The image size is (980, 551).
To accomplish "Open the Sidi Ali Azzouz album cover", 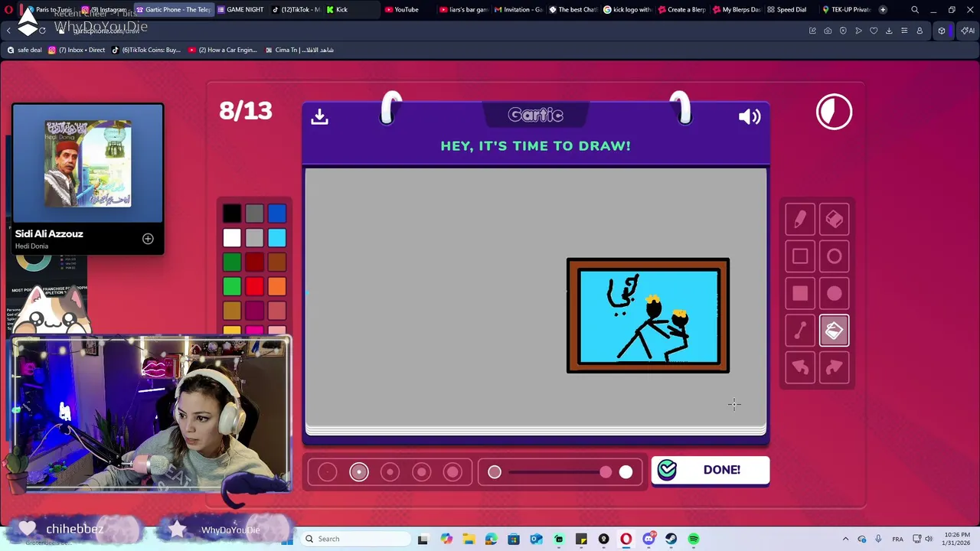I will [88, 163].
